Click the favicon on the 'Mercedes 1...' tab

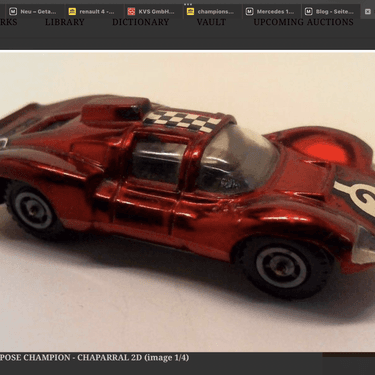[249, 12]
